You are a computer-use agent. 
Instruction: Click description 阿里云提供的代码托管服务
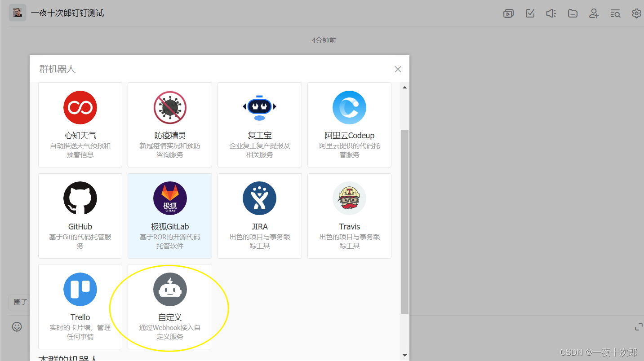pos(350,150)
